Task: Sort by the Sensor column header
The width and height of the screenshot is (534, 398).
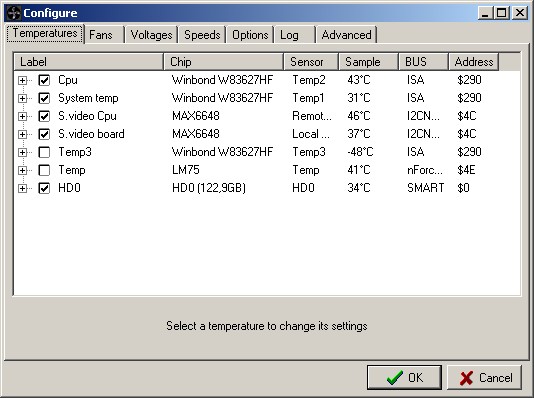Action: 311,62
